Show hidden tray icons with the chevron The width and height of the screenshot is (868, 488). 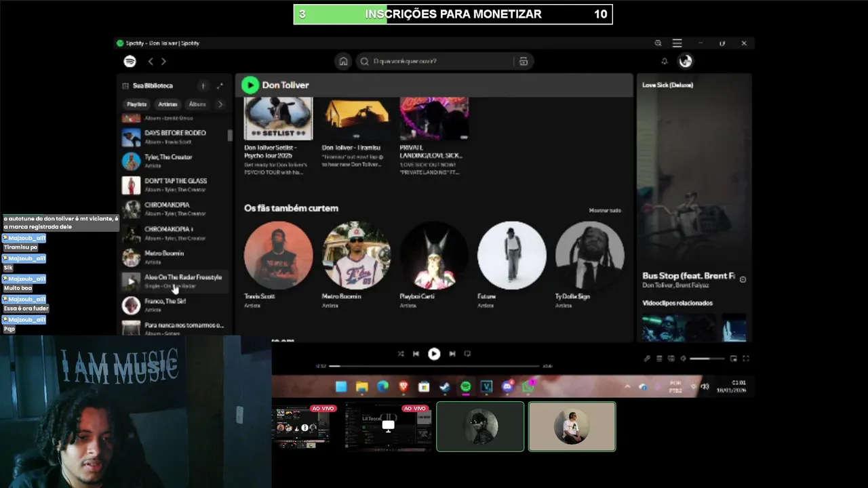click(x=627, y=386)
